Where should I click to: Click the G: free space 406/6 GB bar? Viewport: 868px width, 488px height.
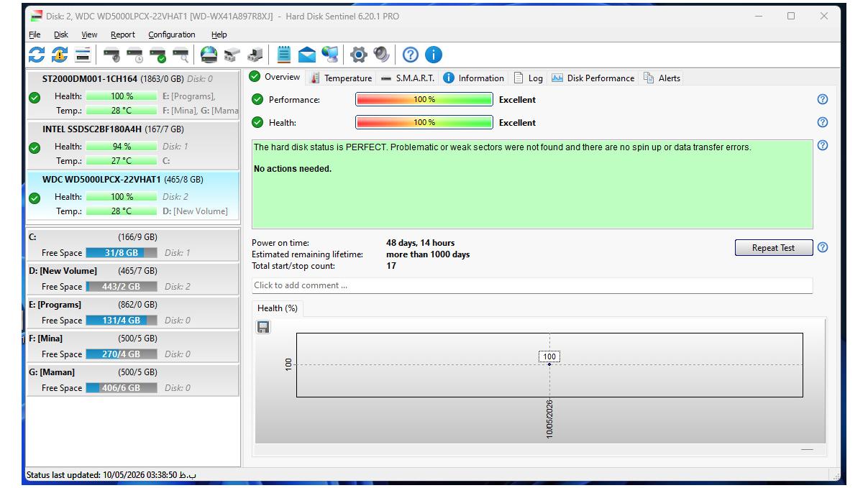(122, 388)
